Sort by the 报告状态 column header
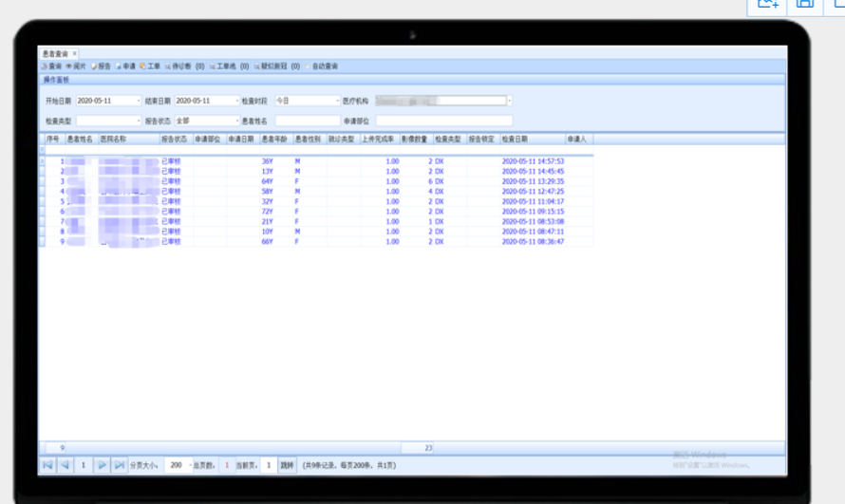Image resolution: width=845 pixels, height=504 pixels. pos(177,139)
